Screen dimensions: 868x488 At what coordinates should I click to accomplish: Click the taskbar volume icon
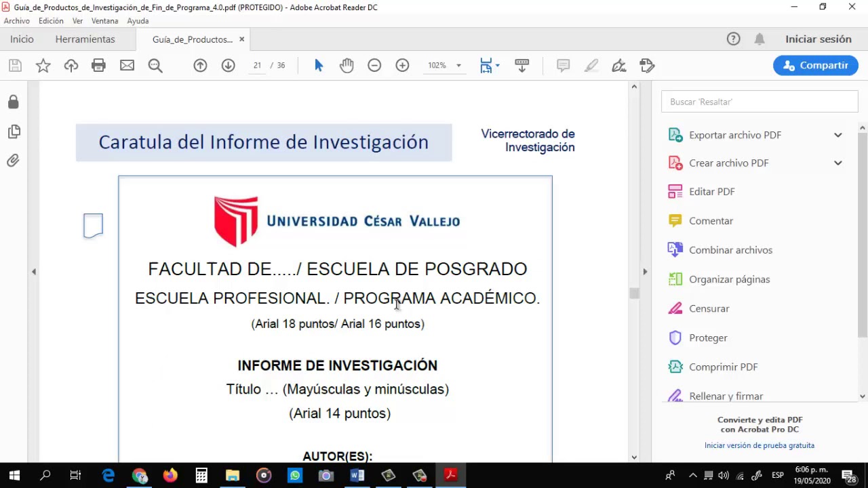click(724, 475)
